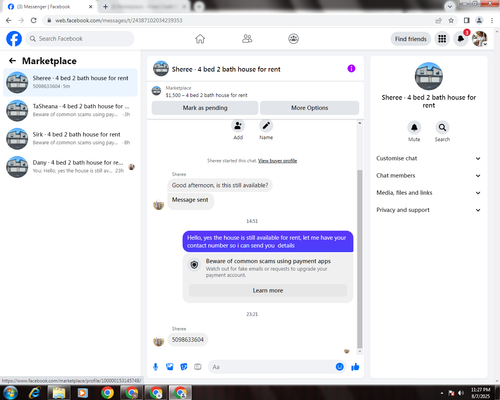This screenshot has width=500, height=400.
Task: Open the Home feed icon
Action: 200,39
